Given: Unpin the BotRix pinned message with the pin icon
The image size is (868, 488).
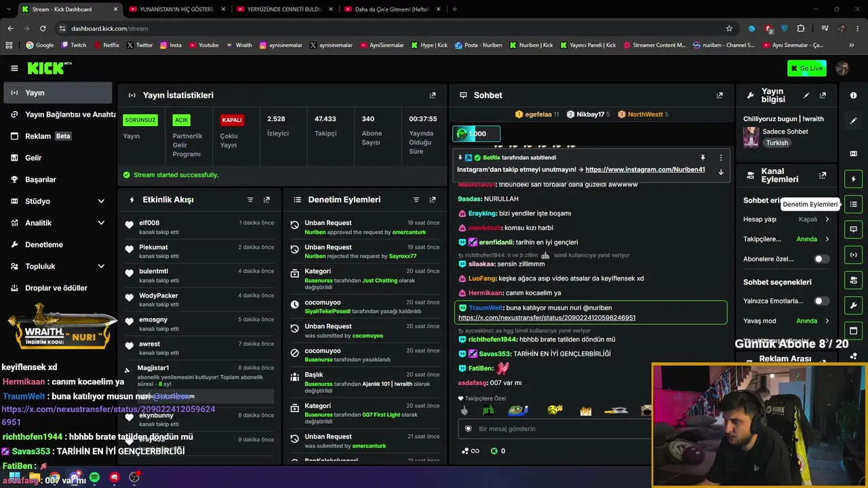Looking at the screenshot, I should (703, 157).
